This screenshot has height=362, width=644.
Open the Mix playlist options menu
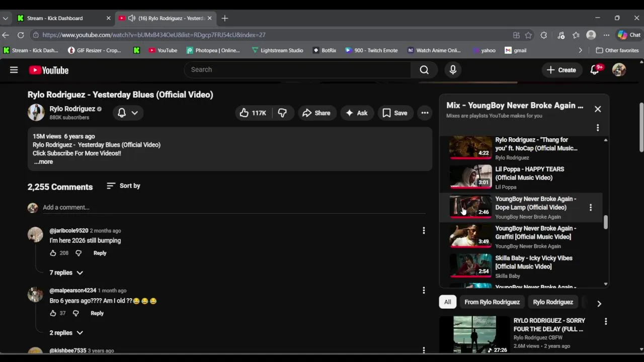[x=598, y=128]
